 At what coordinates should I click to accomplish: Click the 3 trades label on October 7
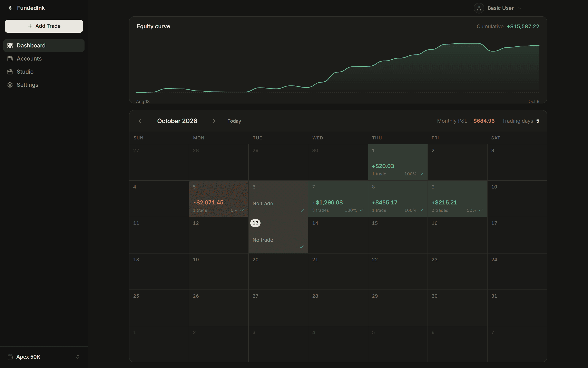pyautogui.click(x=320, y=210)
